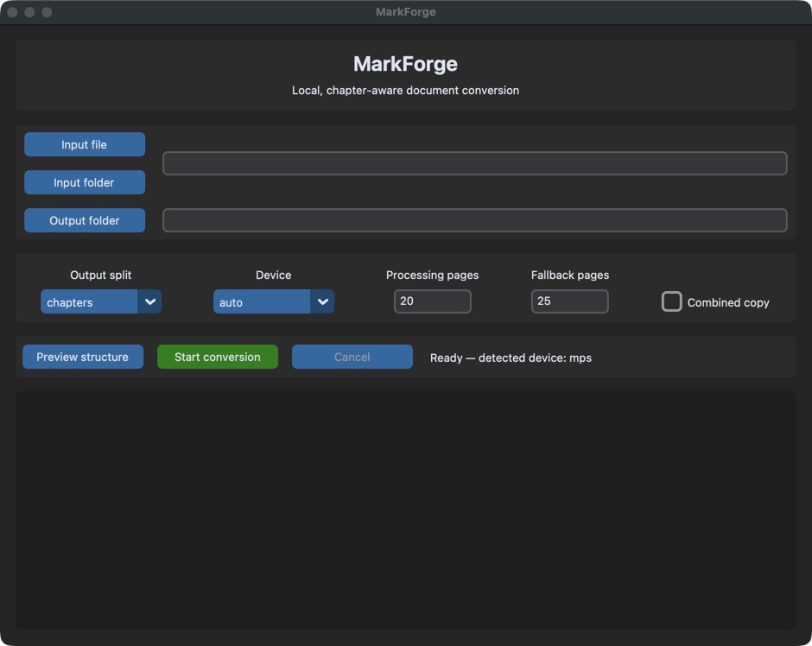Open the Output split chapters dropdown
The image size is (812, 646).
tap(101, 301)
